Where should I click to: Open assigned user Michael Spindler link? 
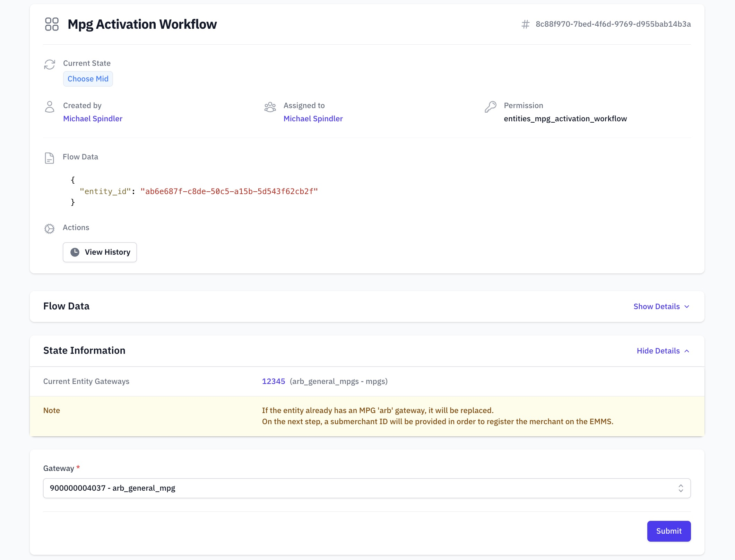pos(313,119)
